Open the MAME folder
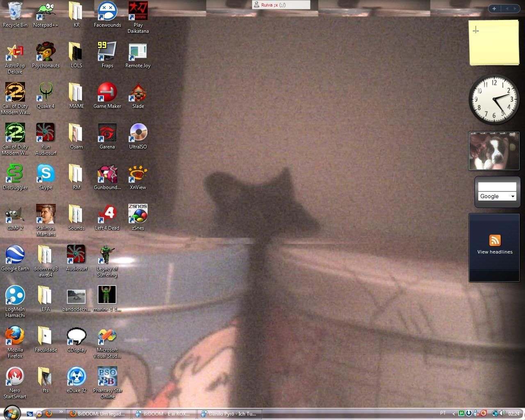 [x=76, y=96]
